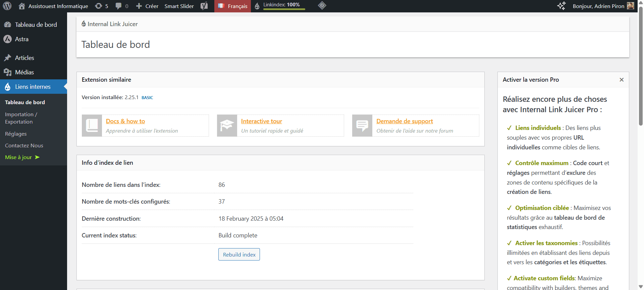
Task: Open the Créer new content menu
Action: click(147, 6)
